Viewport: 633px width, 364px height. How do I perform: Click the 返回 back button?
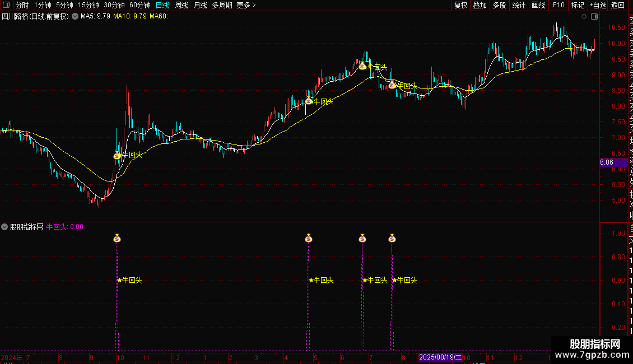click(x=618, y=5)
